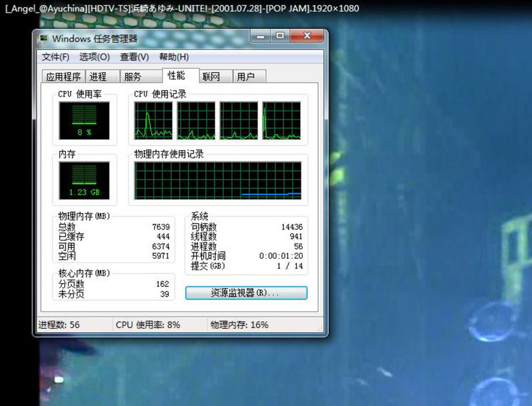Minimize the Task Manager window

(261, 36)
